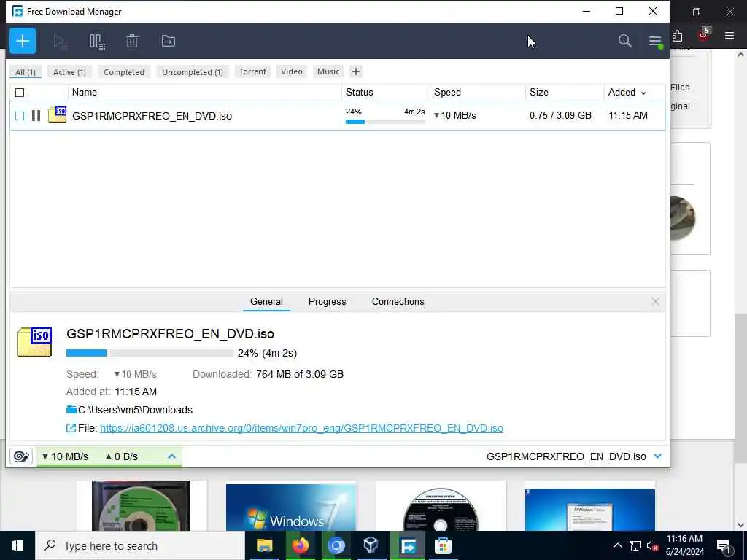Open browser hamburger menu behind window
The height and width of the screenshot is (560, 747).
(729, 35)
